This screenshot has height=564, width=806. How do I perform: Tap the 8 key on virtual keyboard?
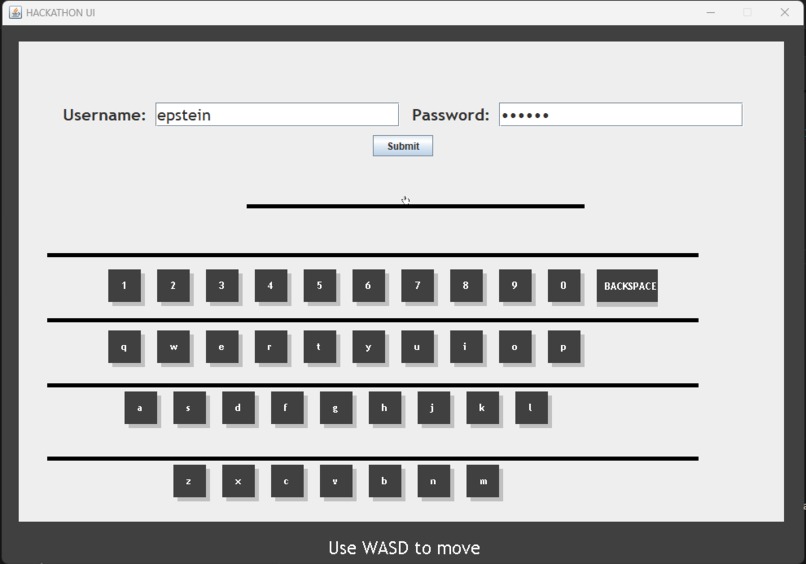pyautogui.click(x=466, y=286)
